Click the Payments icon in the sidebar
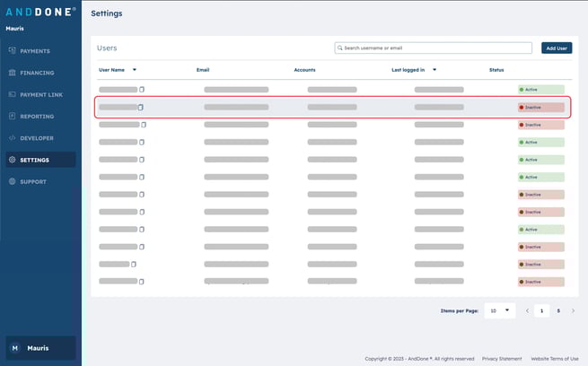 click(x=12, y=51)
